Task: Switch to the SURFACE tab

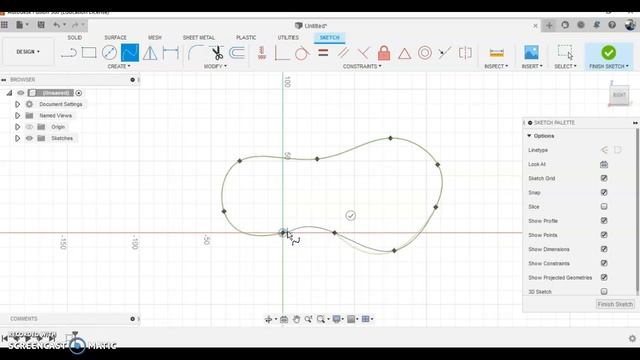Action: point(116,38)
